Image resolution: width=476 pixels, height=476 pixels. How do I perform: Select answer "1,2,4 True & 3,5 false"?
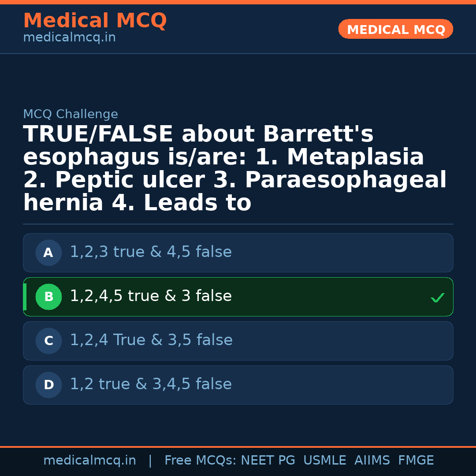(x=151, y=340)
